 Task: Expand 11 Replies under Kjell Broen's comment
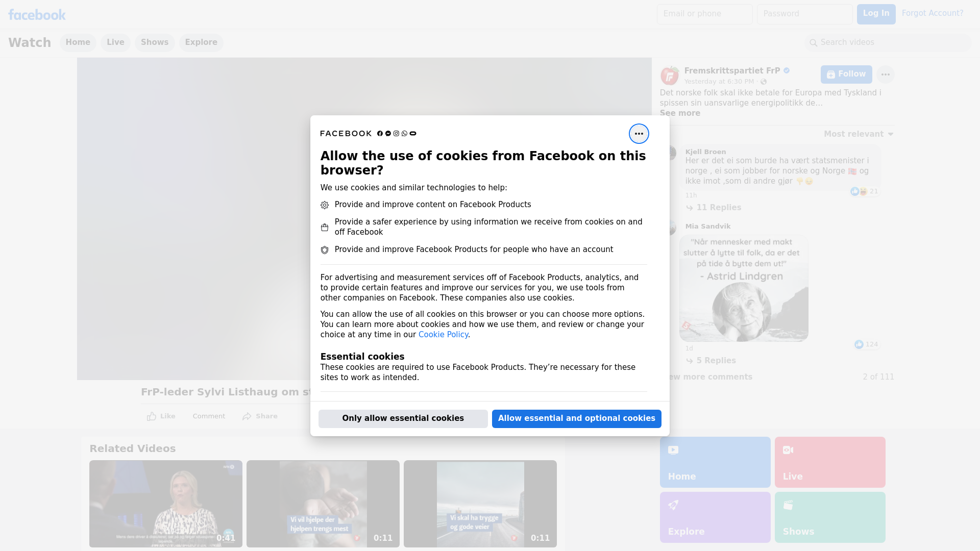click(x=714, y=208)
